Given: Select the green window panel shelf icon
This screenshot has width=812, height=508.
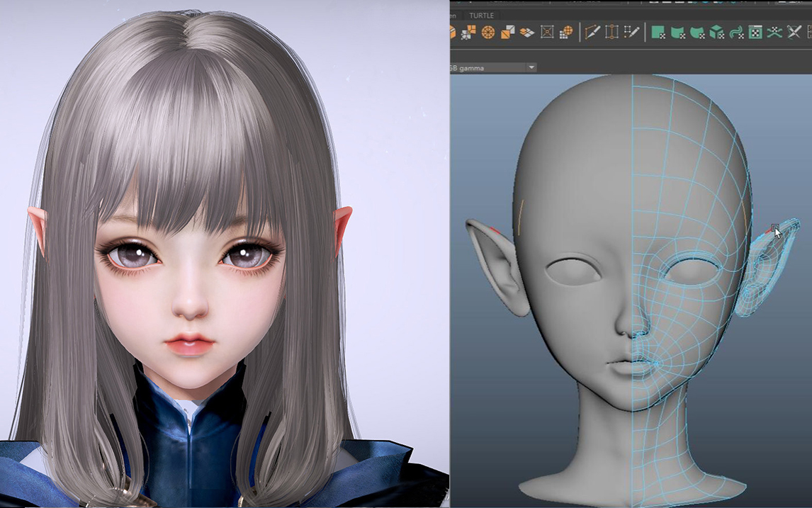Looking at the screenshot, I should coord(755,32).
